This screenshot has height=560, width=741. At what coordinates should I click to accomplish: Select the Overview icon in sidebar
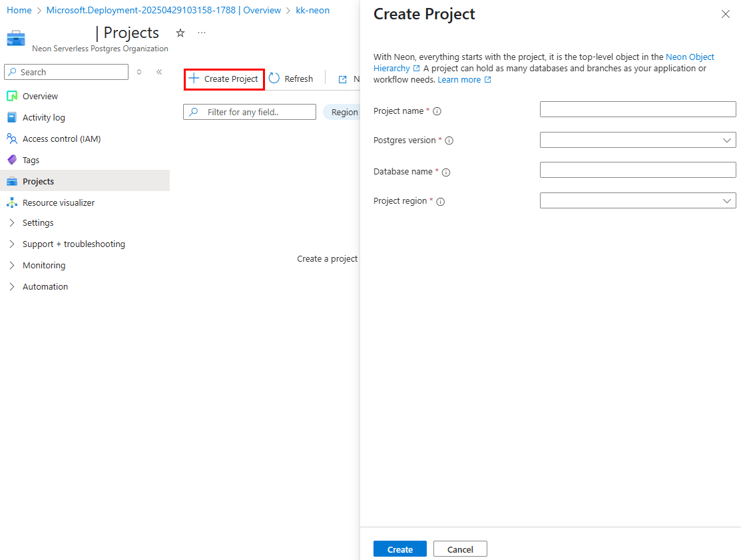click(13, 96)
